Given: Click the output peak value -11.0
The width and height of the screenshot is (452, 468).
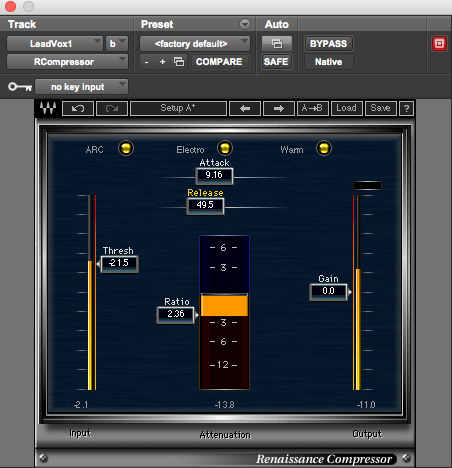Looking at the screenshot, I should 366,405.
